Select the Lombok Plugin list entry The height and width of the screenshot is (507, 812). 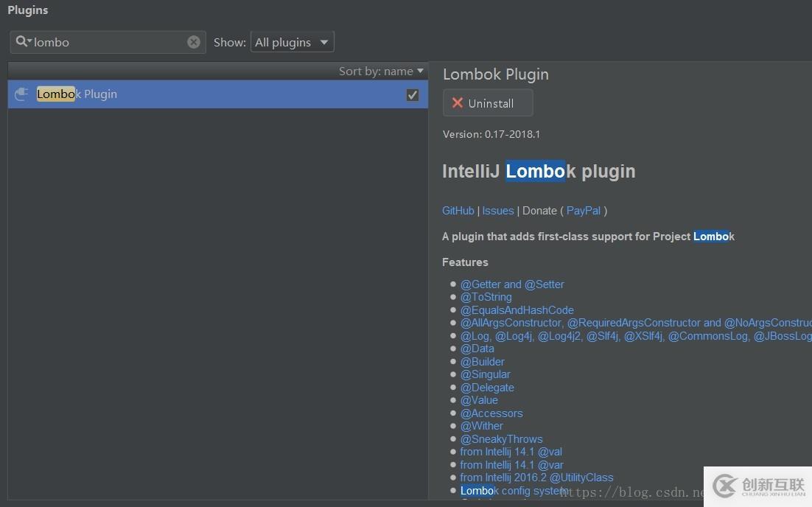[x=184, y=94]
